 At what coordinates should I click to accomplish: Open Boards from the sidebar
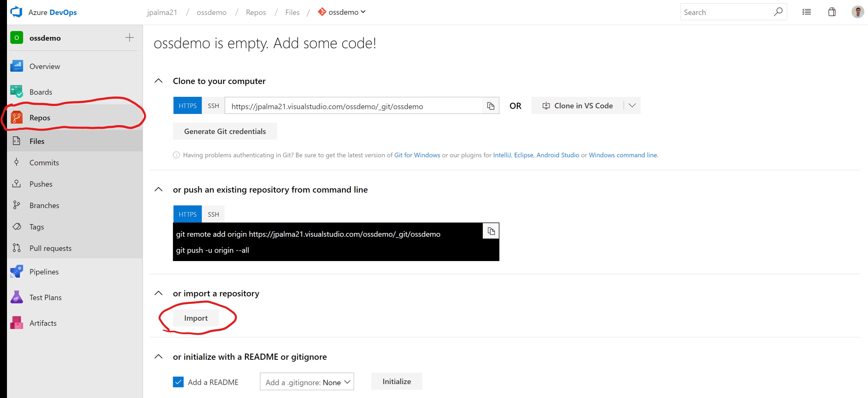[40, 92]
